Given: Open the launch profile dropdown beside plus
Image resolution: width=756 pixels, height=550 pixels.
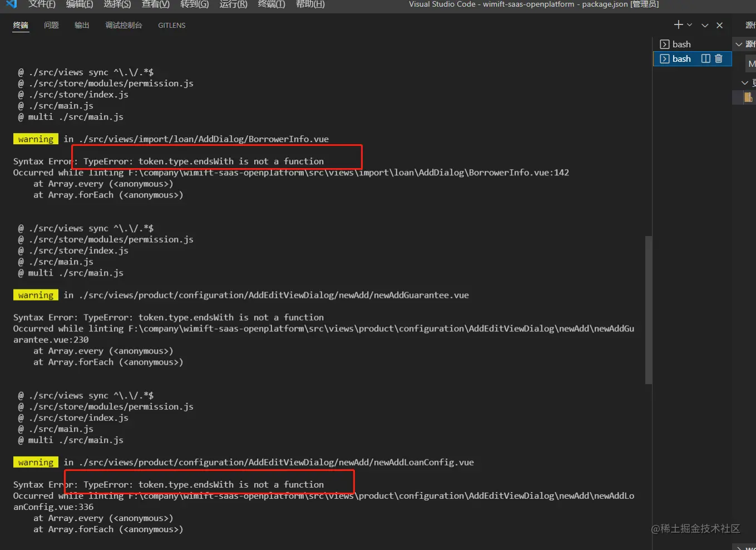Looking at the screenshot, I should pos(690,25).
